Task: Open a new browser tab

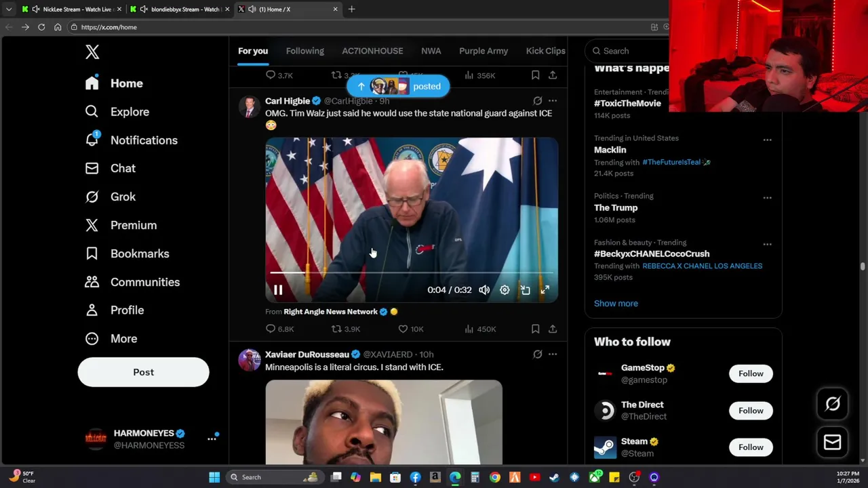Action: point(351,9)
